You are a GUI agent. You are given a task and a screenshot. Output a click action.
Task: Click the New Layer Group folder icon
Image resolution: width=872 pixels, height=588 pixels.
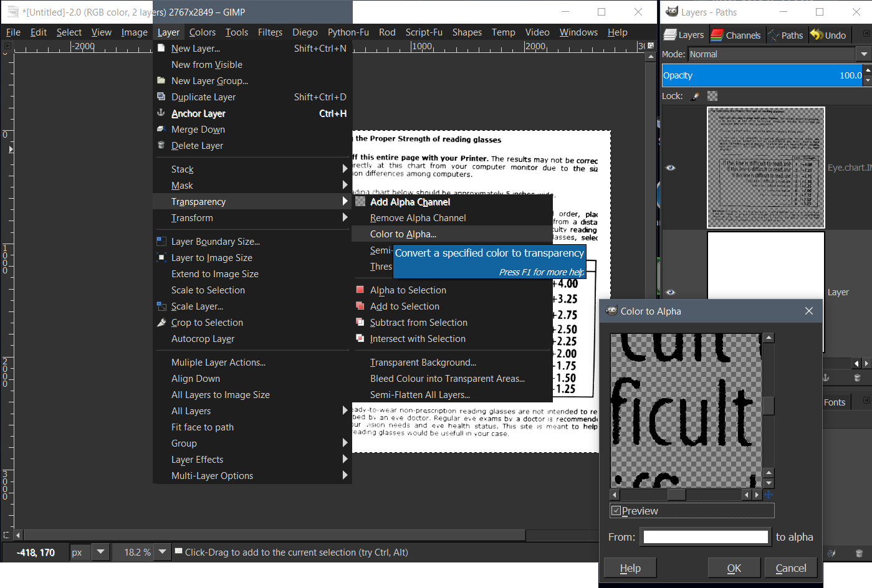tap(161, 80)
